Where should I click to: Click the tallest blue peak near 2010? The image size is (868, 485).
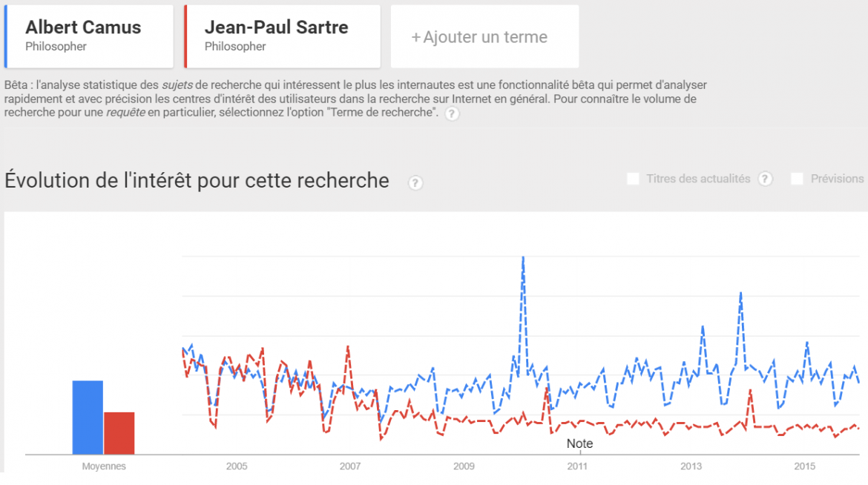(523, 260)
